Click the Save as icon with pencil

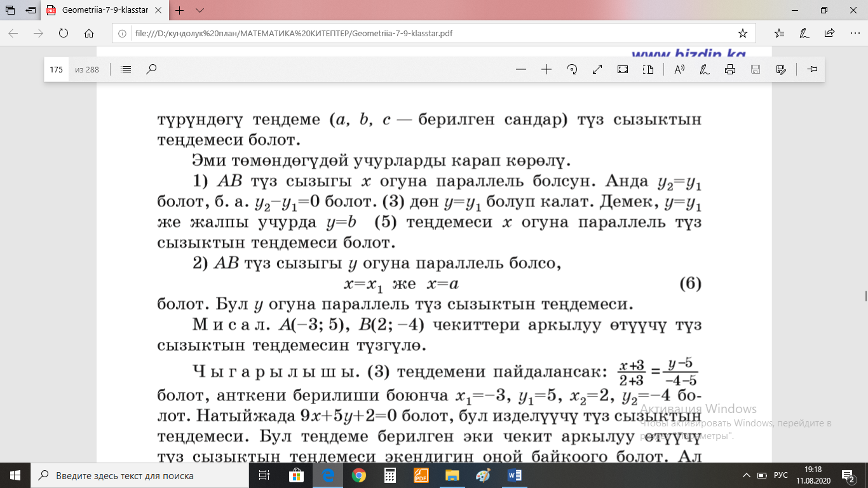[781, 69]
